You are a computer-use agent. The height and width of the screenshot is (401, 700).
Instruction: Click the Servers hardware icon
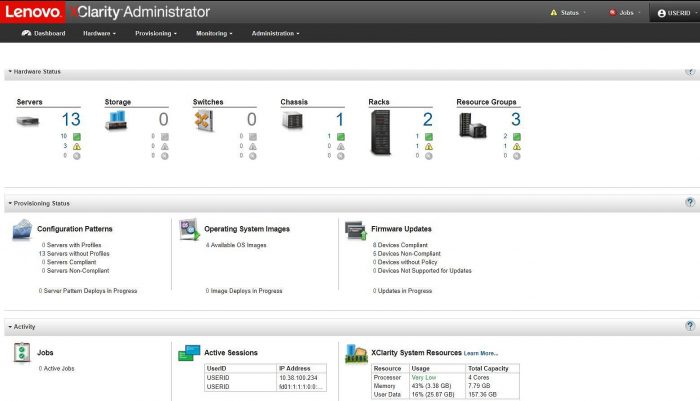pyautogui.click(x=28, y=121)
